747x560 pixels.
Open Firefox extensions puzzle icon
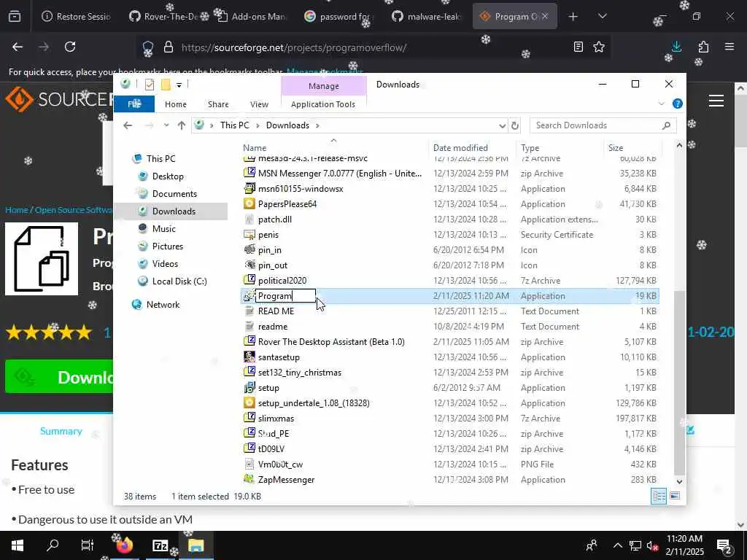[703, 47]
